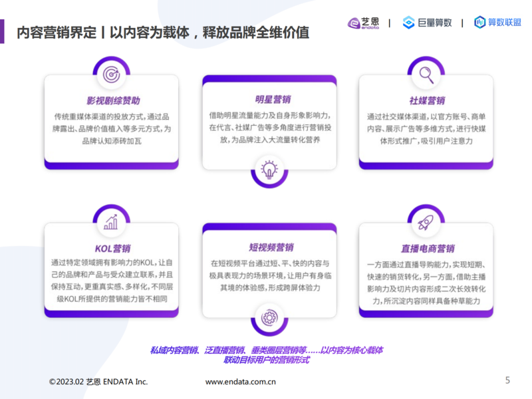The height and width of the screenshot is (399, 532).
Task: Click the rocket icon above 直播电商营销
Action: (426, 222)
